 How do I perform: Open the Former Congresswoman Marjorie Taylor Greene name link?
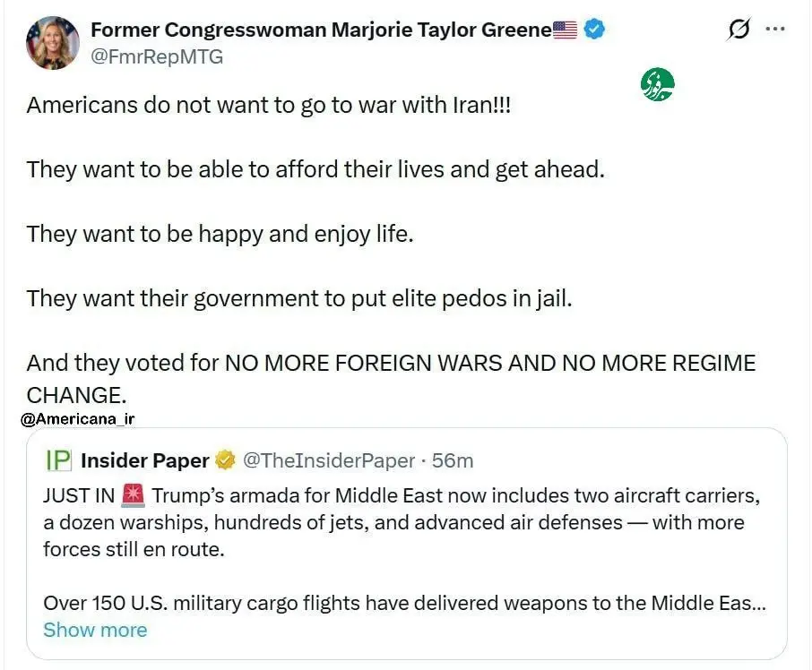click(321, 30)
